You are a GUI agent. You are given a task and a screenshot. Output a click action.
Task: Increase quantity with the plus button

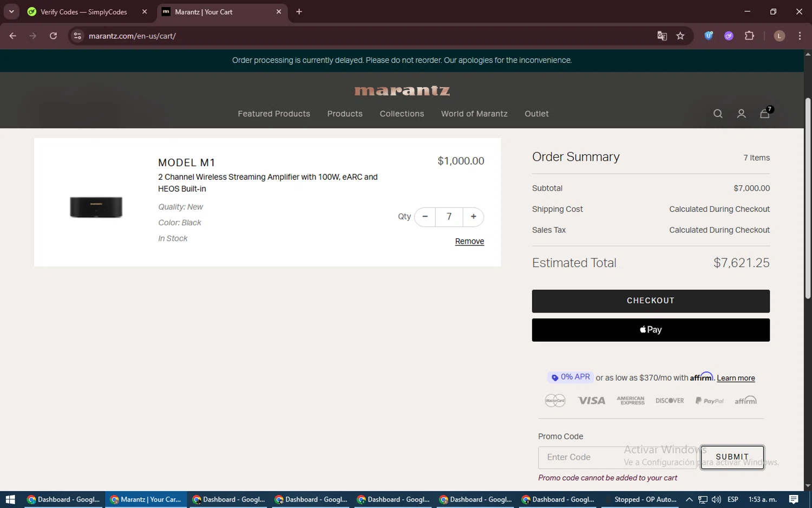(474, 217)
